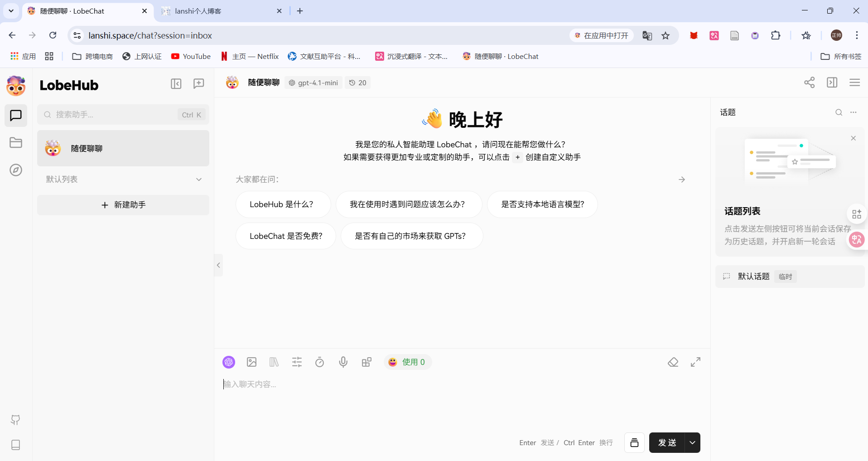
Task: Collapse the 默认列表 group chevron
Action: (198, 180)
